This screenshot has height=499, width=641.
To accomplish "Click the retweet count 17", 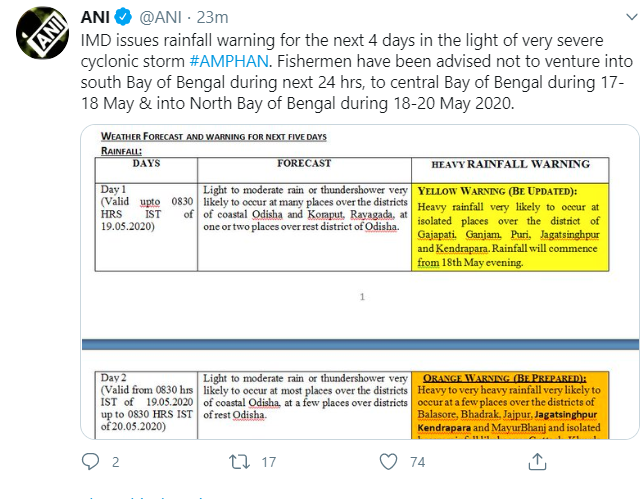I will pos(267,462).
